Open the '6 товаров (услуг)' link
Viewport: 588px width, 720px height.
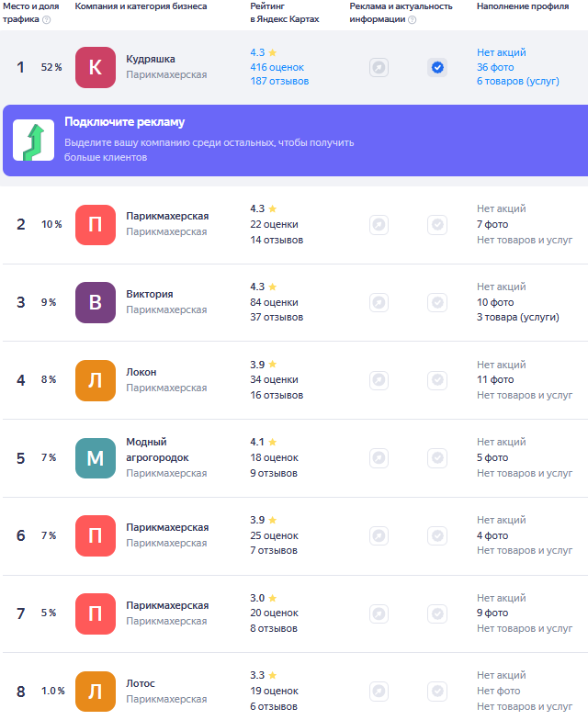[518, 81]
